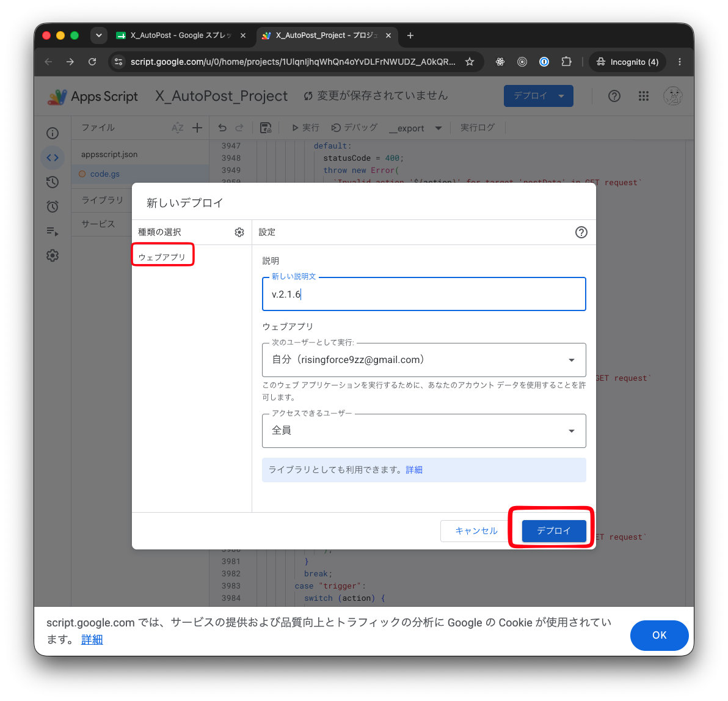Screen dimensions: 728x701
Task: Open Triggers alarm clock icon in sidebar
Action: coord(53,206)
